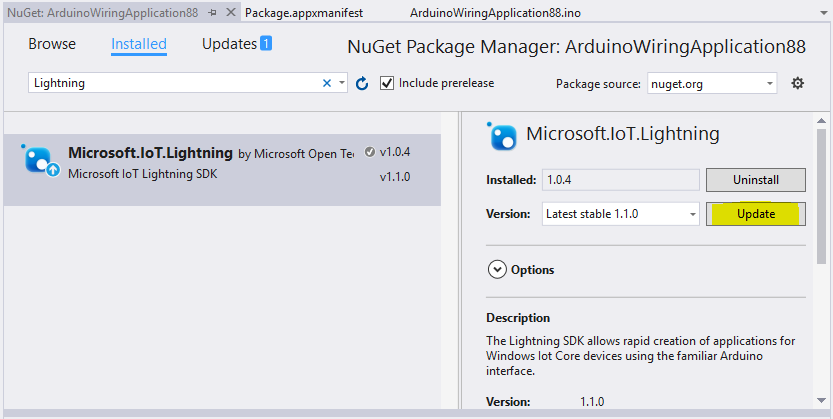
Task: Close the NuGet ArduinoWiringApplication88 tab
Action: (x=231, y=12)
